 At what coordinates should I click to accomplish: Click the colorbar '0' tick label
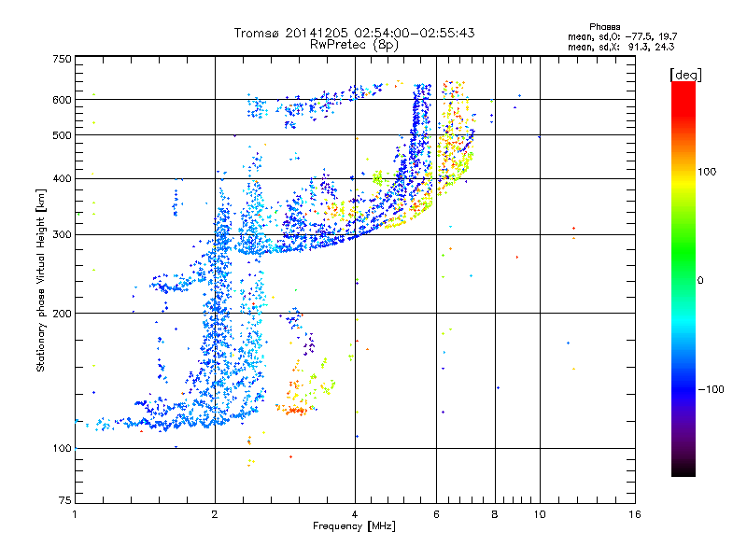pos(700,280)
